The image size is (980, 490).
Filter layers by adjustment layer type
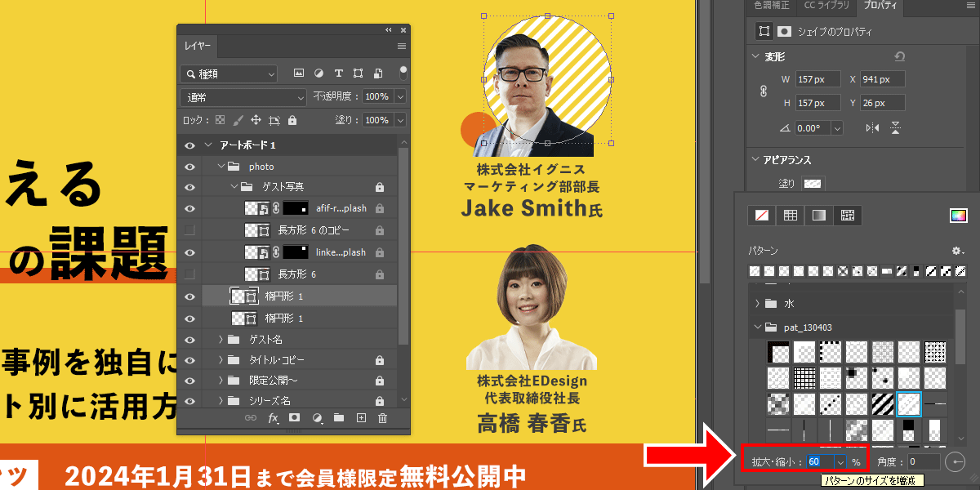tap(318, 73)
